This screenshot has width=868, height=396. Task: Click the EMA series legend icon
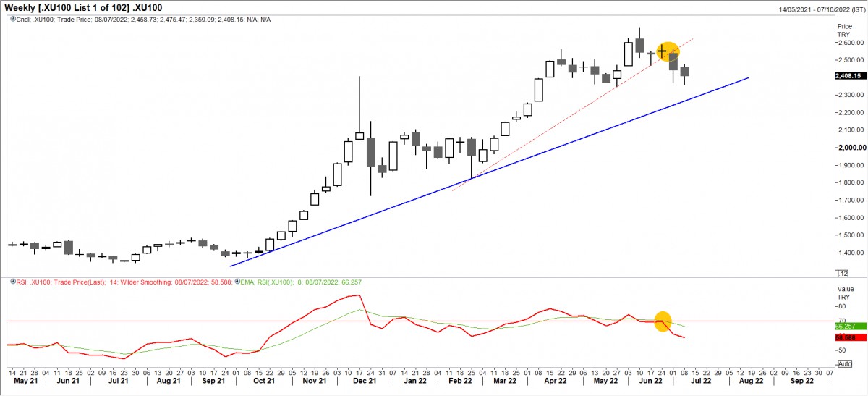pos(239,282)
